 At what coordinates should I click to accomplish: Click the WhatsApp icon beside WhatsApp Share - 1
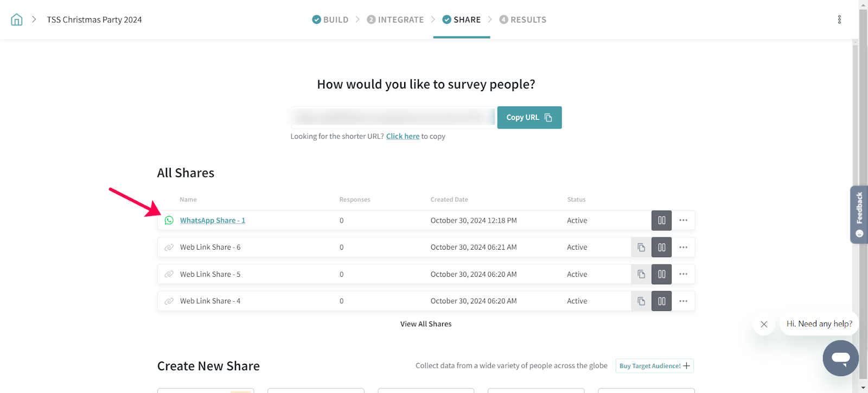169,220
